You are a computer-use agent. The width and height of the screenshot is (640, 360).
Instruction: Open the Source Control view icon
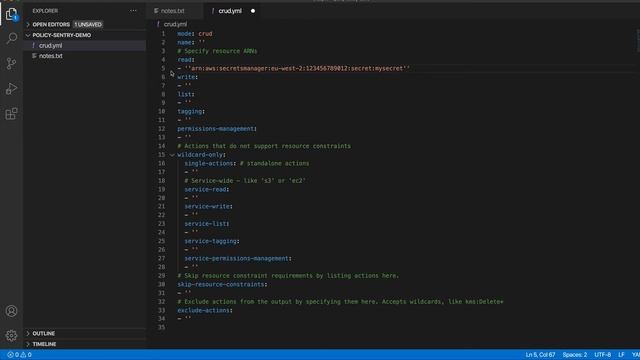[x=11, y=63]
